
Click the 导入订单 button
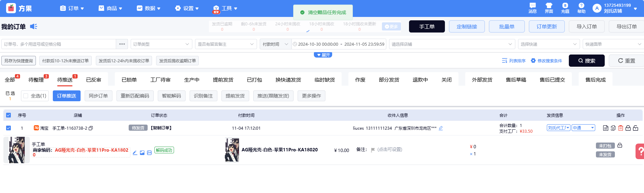tap(587, 26)
